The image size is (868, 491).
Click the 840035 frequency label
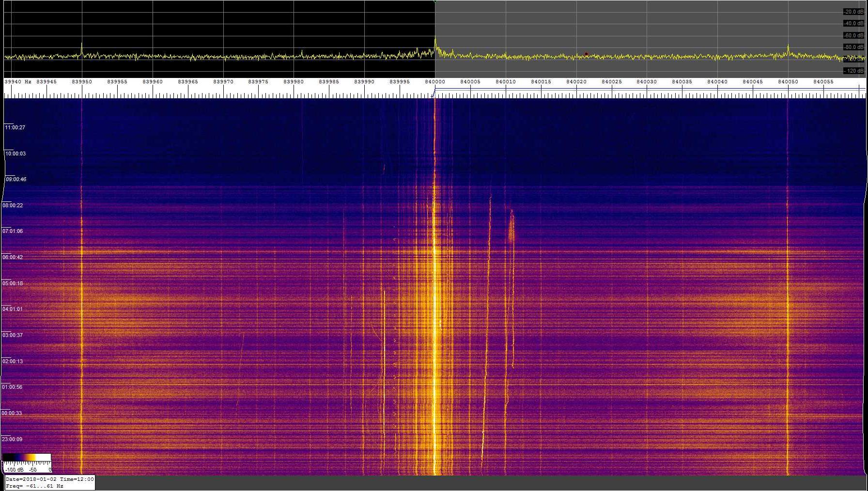click(682, 82)
